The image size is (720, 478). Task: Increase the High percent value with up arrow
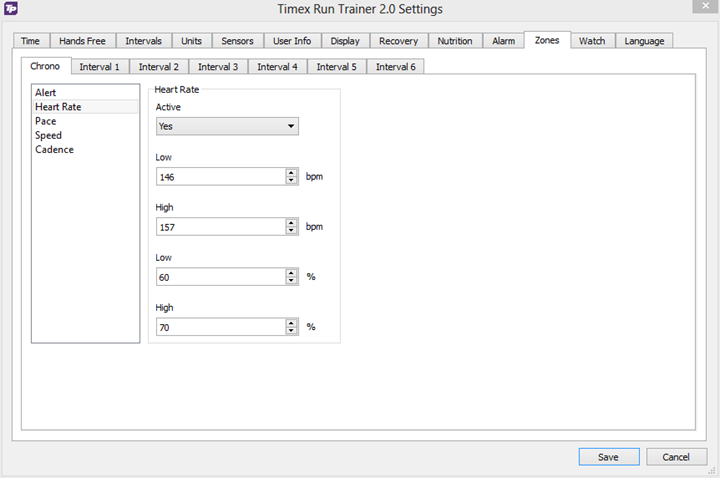coord(292,323)
